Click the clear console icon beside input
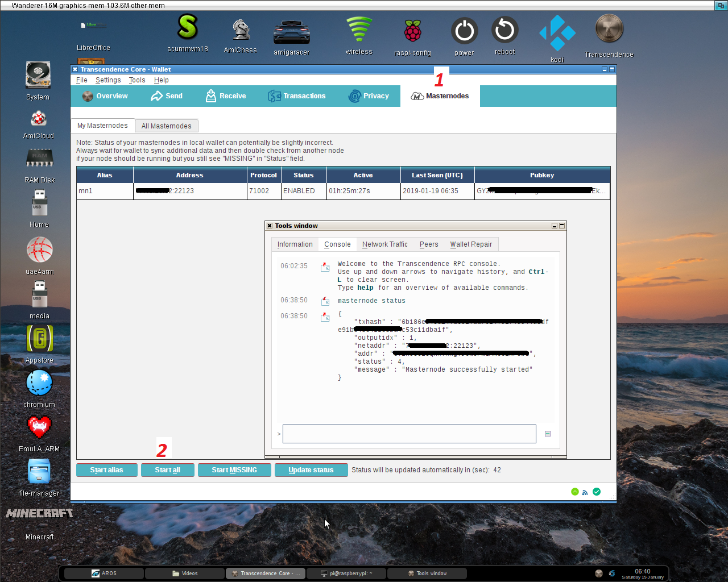 click(548, 434)
